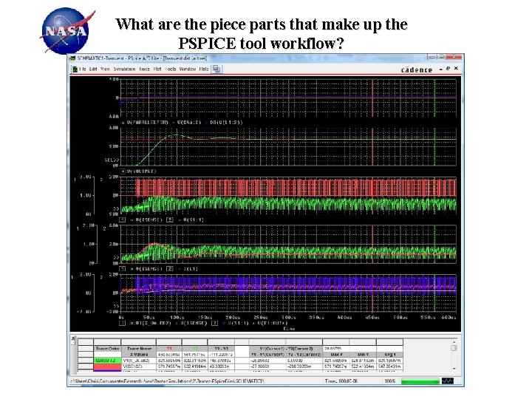
Task: Restore down the inner plot document window
Action: click(449, 69)
